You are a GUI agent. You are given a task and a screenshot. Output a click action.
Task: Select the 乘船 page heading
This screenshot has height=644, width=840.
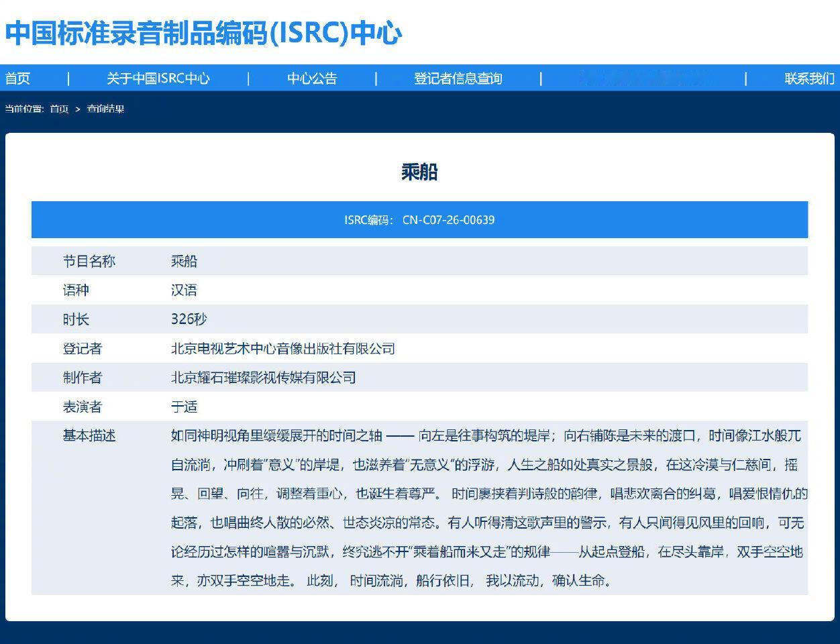[x=419, y=172]
